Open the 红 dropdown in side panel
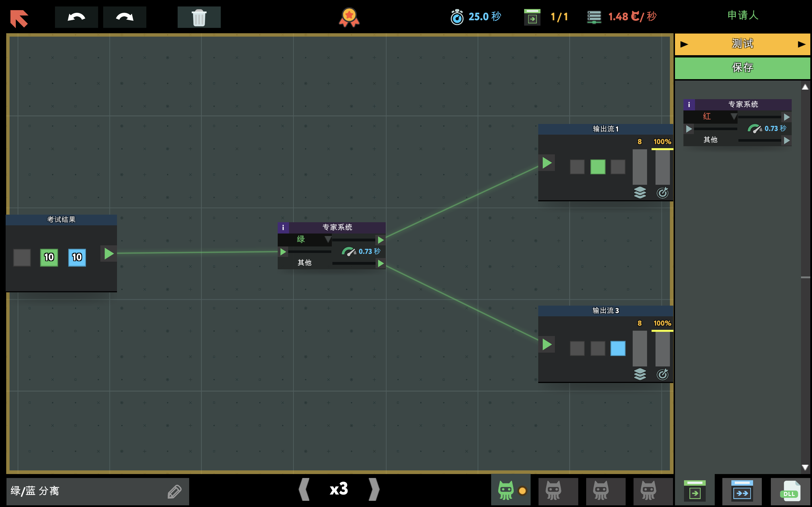 734,116
